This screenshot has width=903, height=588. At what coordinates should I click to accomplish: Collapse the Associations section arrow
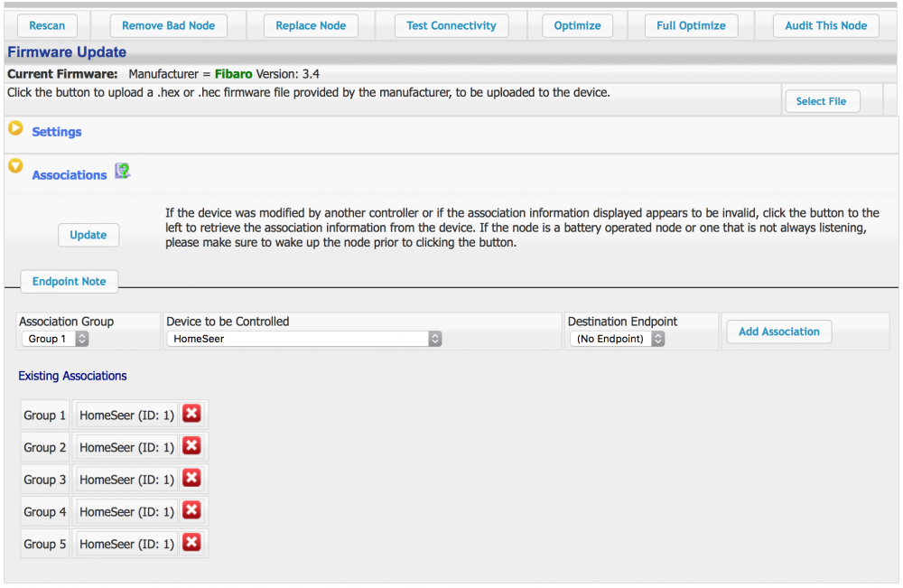click(x=15, y=166)
